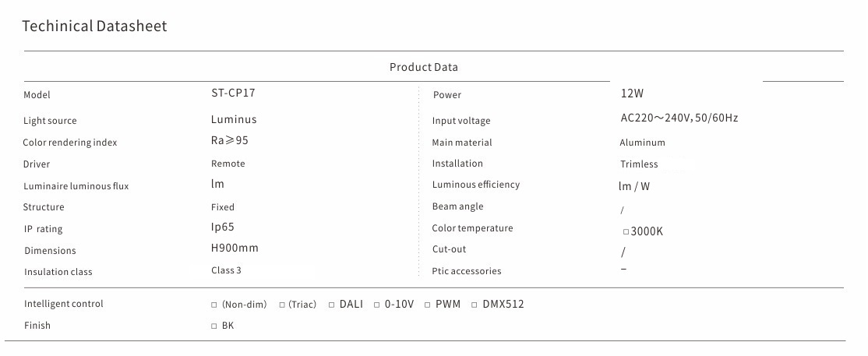Check the 3000K color temperature box
868x356 pixels.
(x=626, y=232)
